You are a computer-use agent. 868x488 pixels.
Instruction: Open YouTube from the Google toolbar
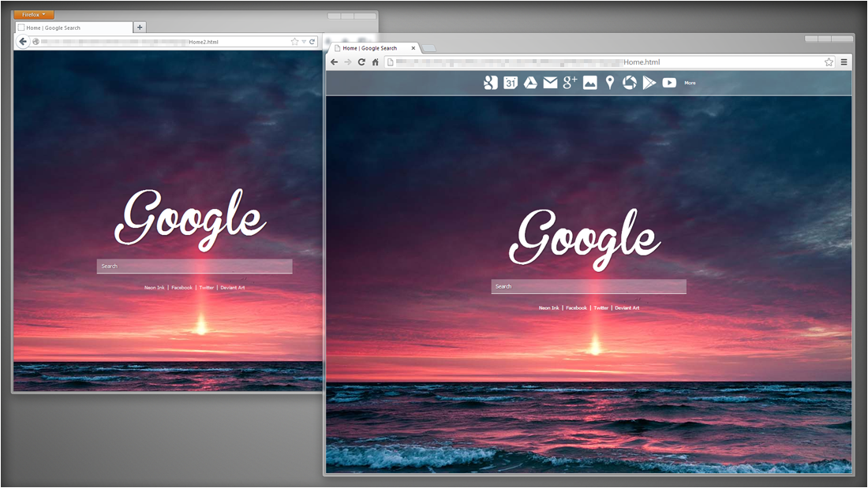click(x=669, y=82)
